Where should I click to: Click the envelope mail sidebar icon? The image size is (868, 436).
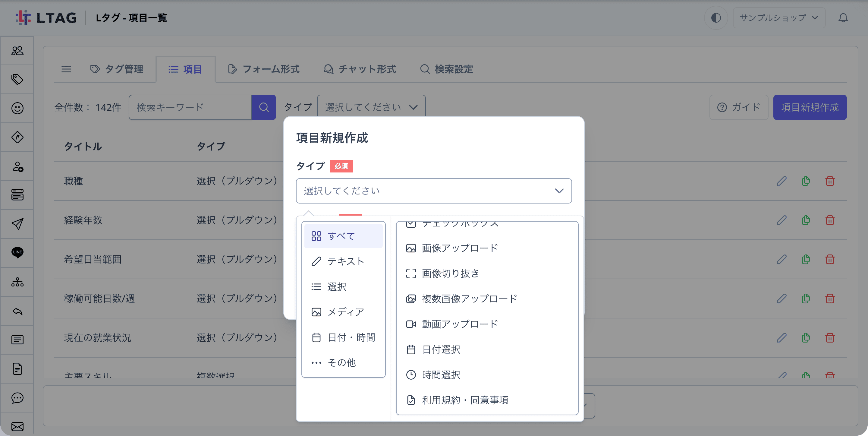(x=17, y=427)
